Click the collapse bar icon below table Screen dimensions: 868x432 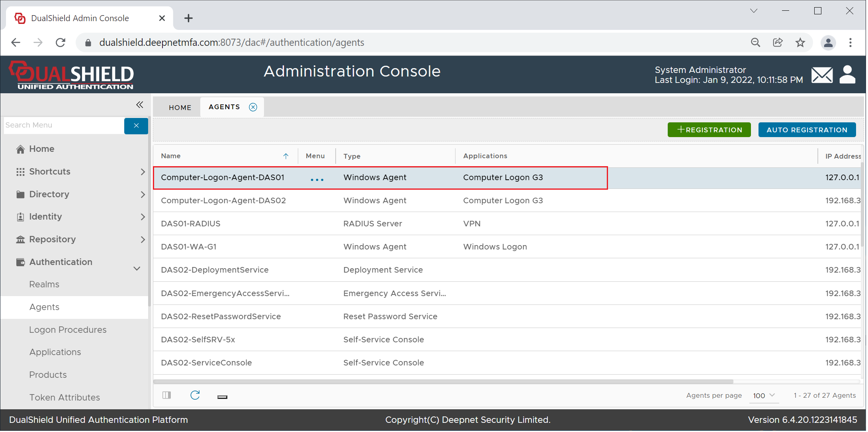tap(222, 397)
